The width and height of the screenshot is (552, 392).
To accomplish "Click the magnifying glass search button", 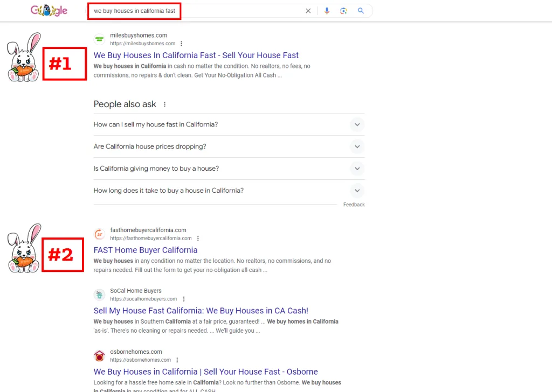I will pyautogui.click(x=361, y=11).
